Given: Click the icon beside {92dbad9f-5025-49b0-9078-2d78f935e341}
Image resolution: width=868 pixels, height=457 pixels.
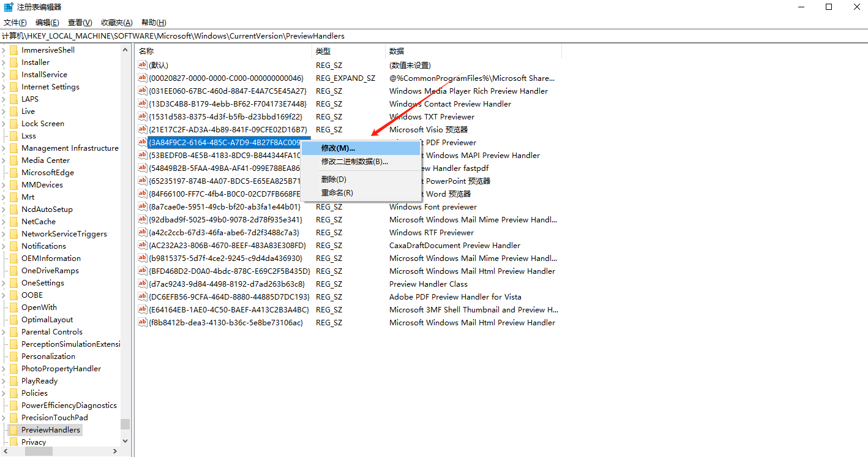Looking at the screenshot, I should [x=143, y=219].
